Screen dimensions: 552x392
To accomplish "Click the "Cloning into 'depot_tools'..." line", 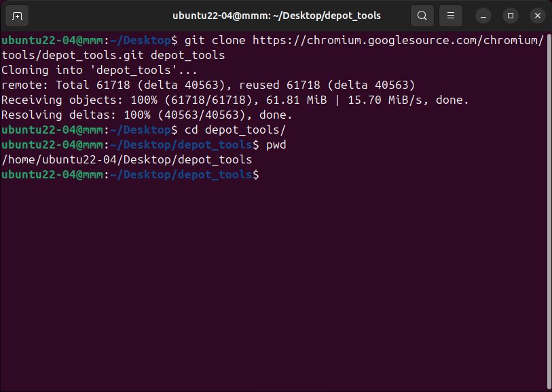I will (x=99, y=71).
